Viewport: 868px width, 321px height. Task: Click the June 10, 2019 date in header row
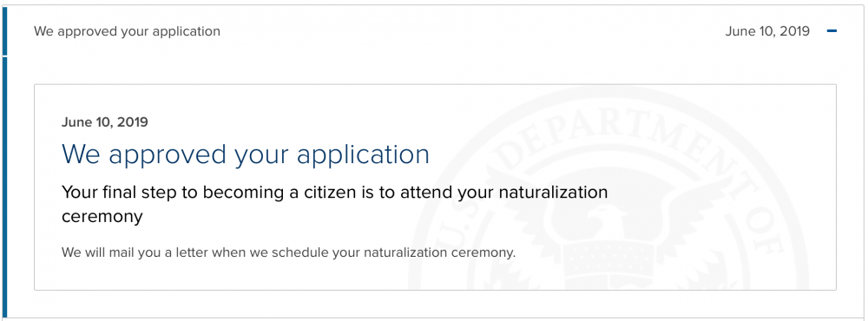(767, 31)
